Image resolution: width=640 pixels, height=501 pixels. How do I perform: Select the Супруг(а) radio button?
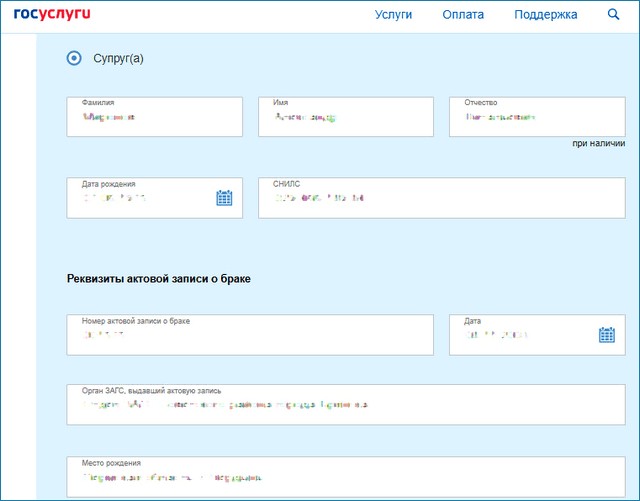click(x=74, y=58)
